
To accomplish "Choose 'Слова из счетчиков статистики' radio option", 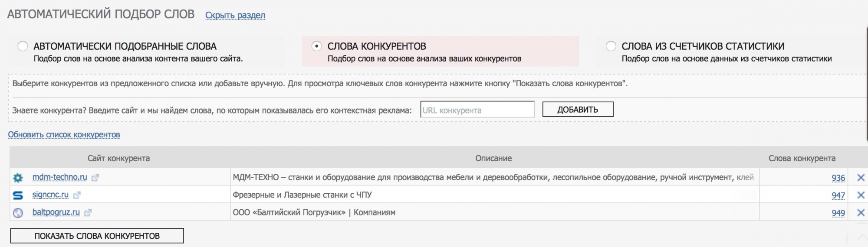I will (x=611, y=46).
